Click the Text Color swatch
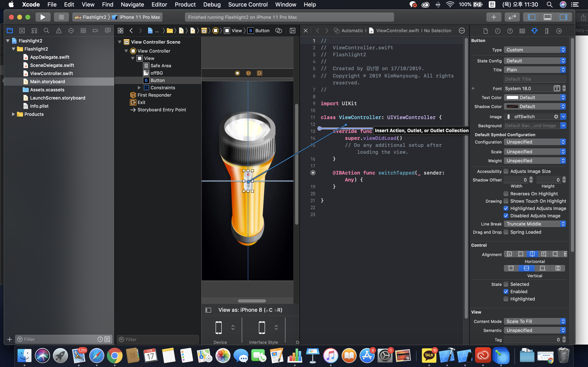Image resolution: width=588 pixels, height=367 pixels. click(x=512, y=97)
